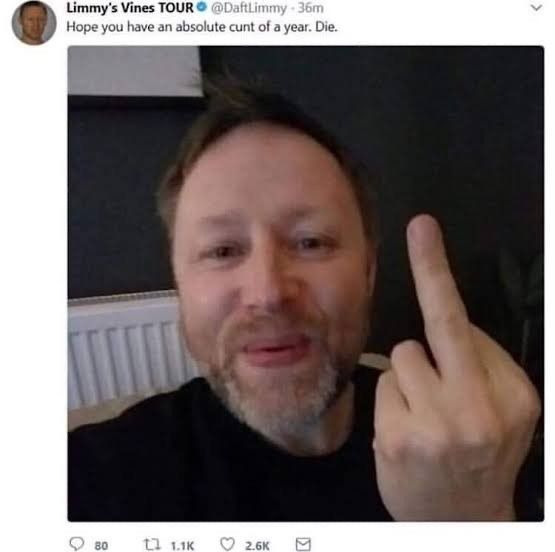Click the blue verified badge
Screen dimensions: 555x552
point(202,7)
